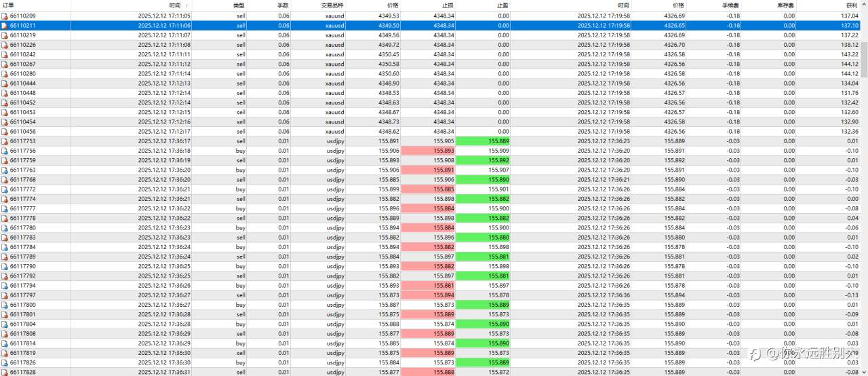Image resolution: width=868 pixels, height=376 pixels.
Task: Sort by the 止损 column header
Action: (x=448, y=5)
